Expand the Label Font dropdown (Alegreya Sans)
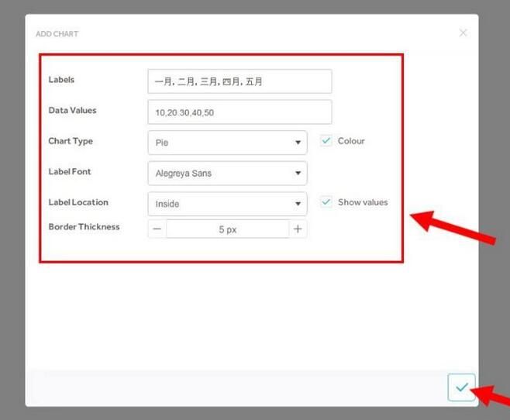The width and height of the screenshot is (510, 420). [227, 174]
